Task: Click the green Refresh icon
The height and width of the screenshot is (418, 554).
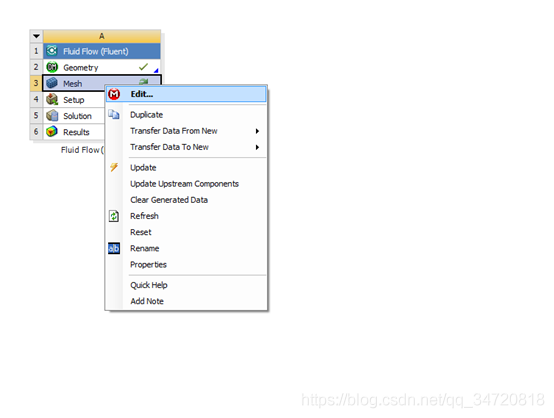Action: (114, 216)
